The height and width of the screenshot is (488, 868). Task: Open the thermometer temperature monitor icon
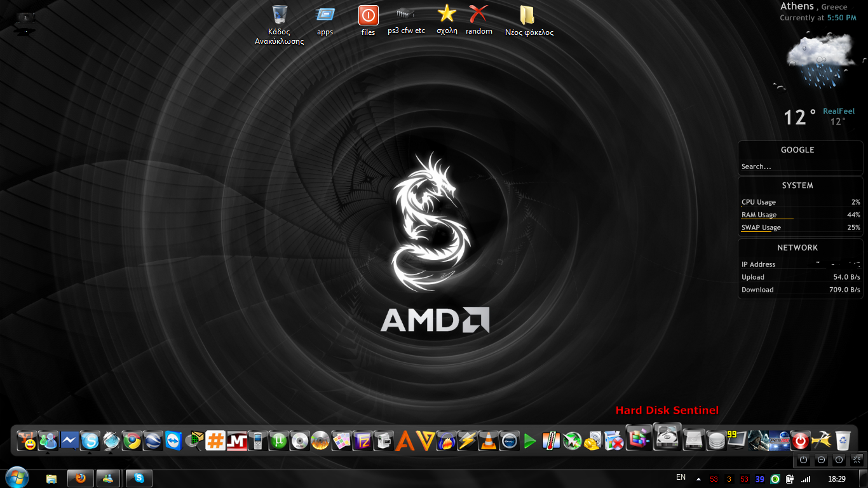click(x=551, y=440)
